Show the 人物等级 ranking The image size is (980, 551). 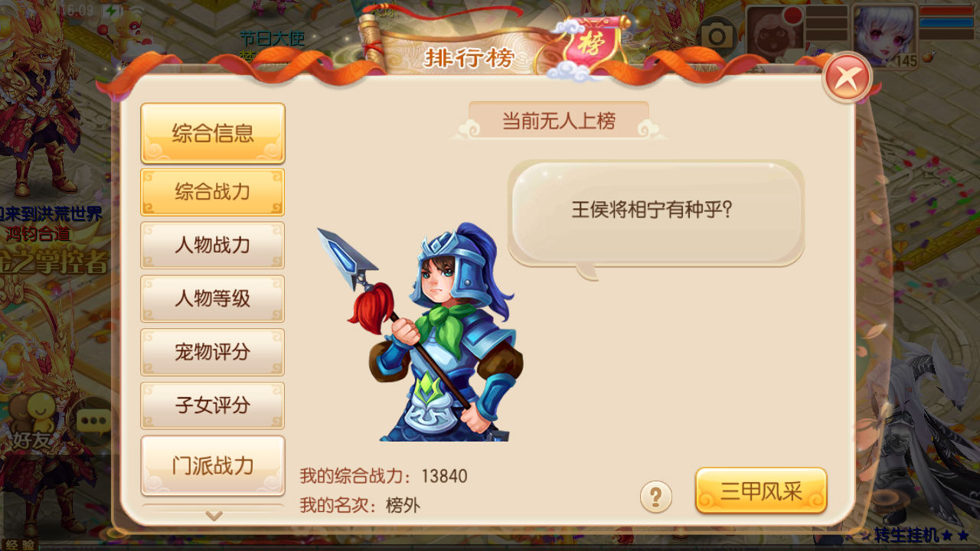pyautogui.click(x=213, y=298)
